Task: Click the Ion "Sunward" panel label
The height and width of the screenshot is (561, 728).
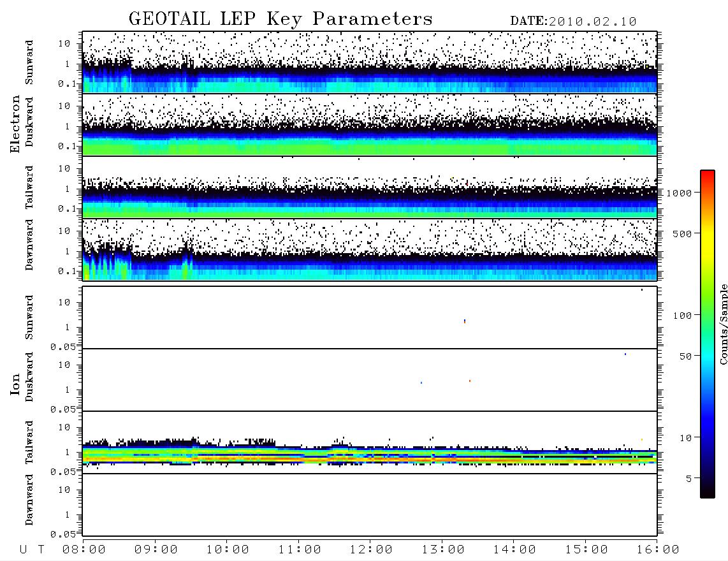Action: pos(29,317)
